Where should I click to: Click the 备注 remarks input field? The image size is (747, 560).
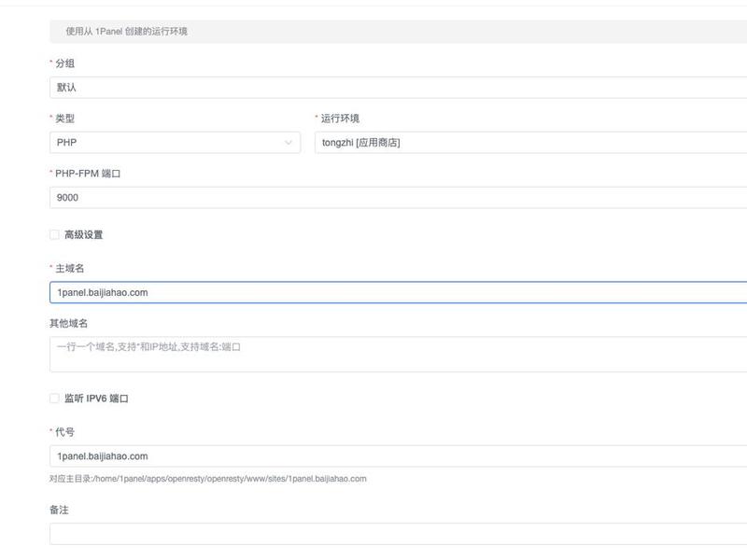pos(399,534)
